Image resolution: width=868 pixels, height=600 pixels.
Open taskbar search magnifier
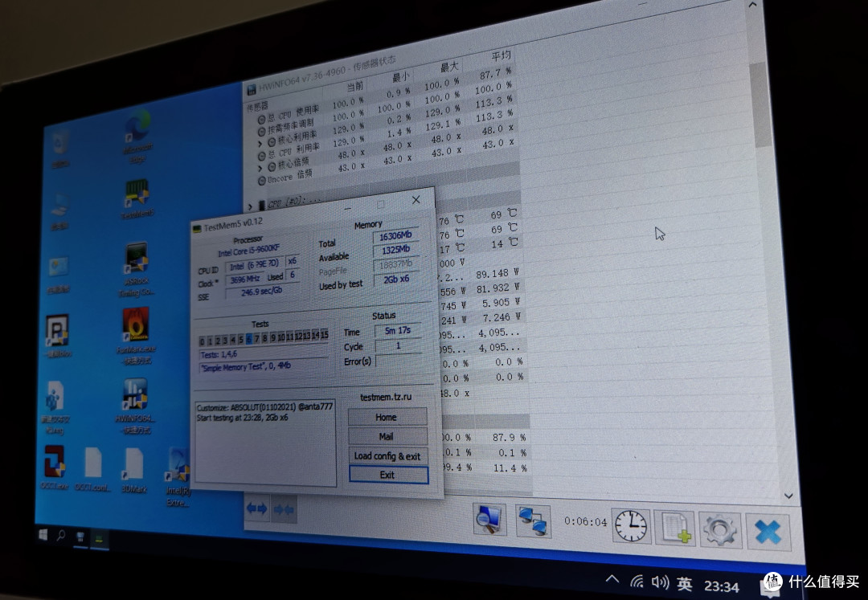coord(61,535)
